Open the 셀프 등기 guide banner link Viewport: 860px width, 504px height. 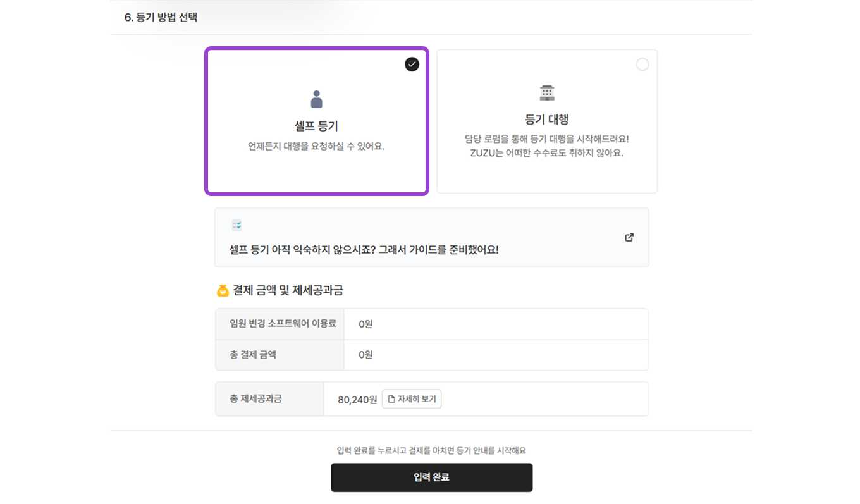[432, 237]
